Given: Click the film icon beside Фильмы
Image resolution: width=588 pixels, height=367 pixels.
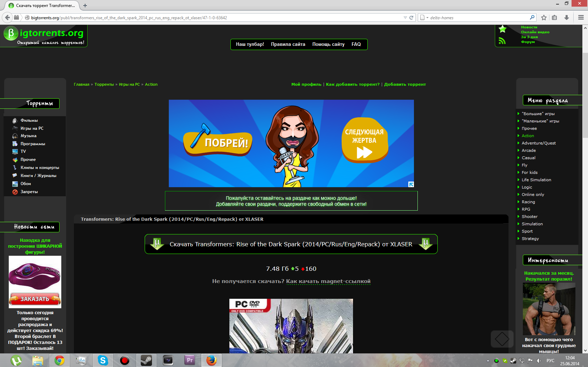Looking at the screenshot, I should (x=15, y=120).
